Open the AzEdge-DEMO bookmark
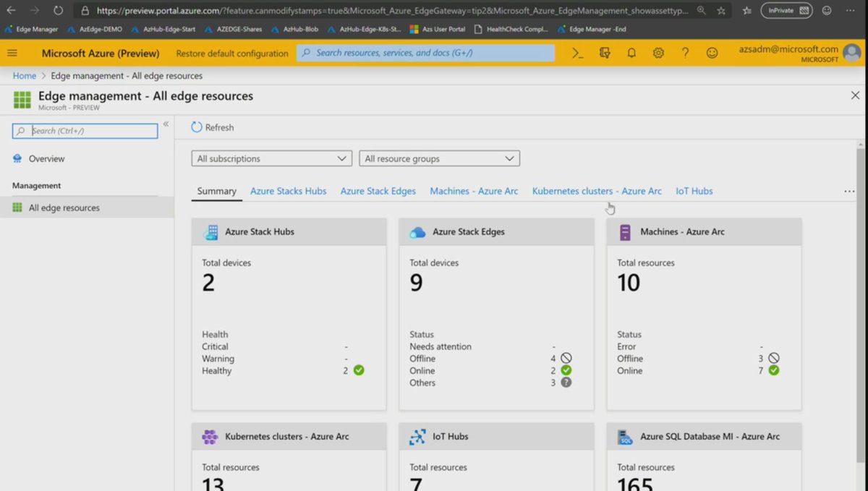868x491 pixels. [x=95, y=29]
